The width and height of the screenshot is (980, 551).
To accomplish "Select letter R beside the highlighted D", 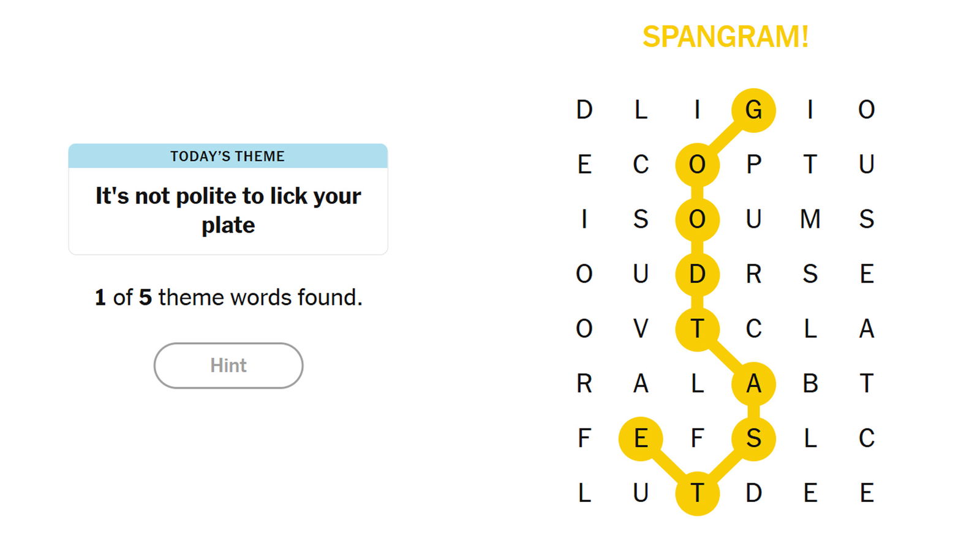I will click(753, 274).
